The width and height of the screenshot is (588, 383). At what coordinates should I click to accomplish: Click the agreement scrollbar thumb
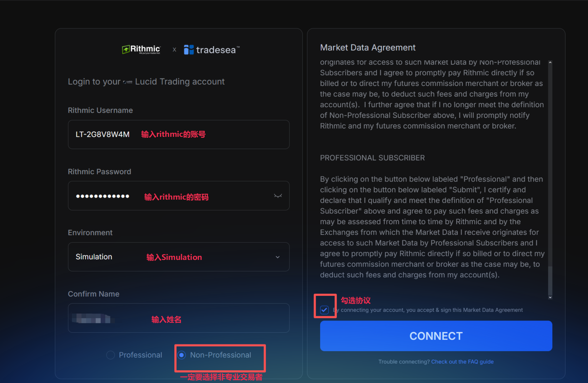[550, 280]
